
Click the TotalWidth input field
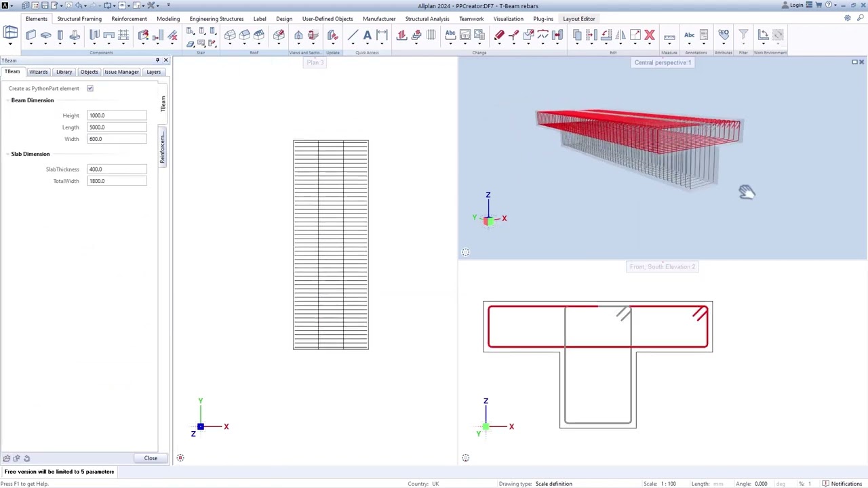coord(117,181)
